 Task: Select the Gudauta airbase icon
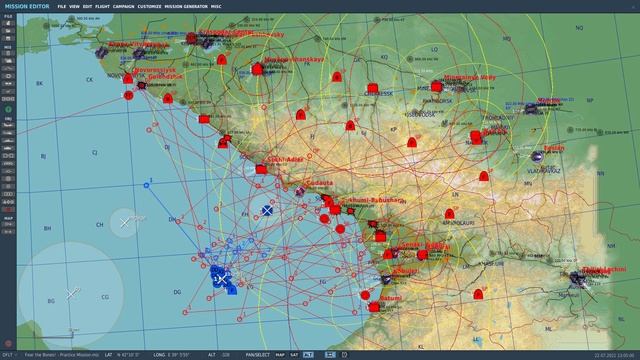300,191
